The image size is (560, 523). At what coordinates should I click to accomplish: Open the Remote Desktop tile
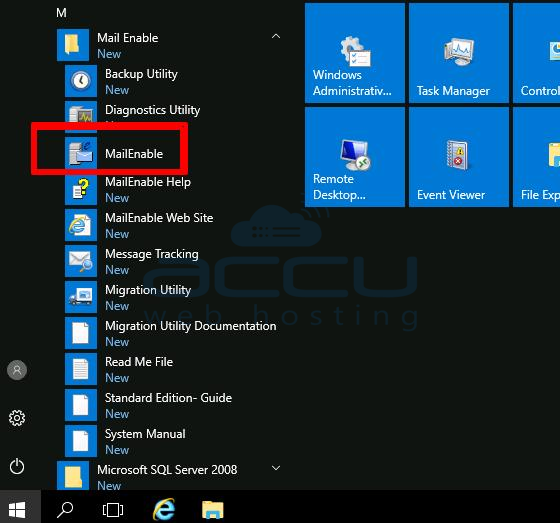coord(355,157)
